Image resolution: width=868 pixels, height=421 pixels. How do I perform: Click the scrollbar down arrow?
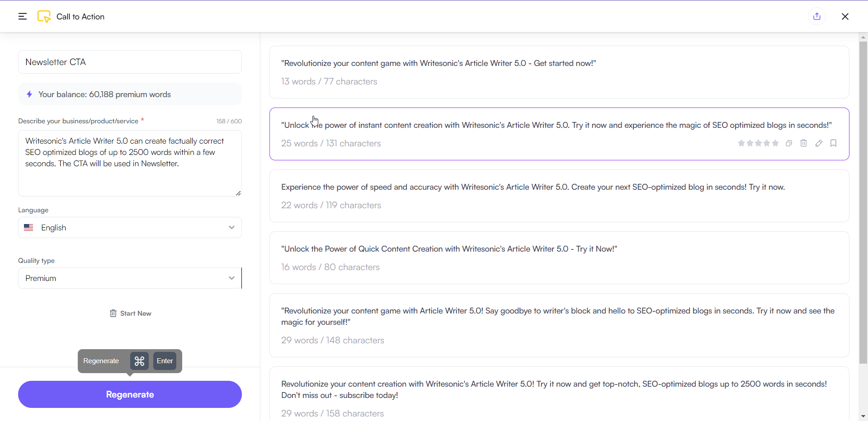coord(863,416)
